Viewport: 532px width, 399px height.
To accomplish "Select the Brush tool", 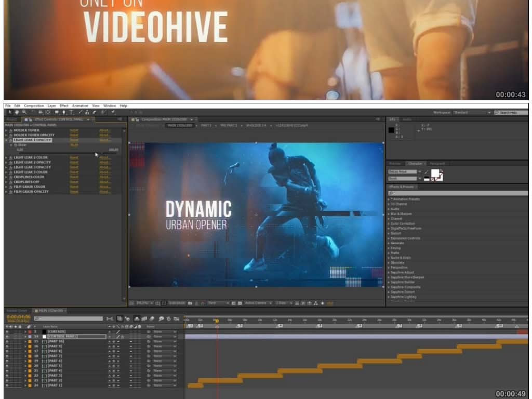I will pos(81,112).
